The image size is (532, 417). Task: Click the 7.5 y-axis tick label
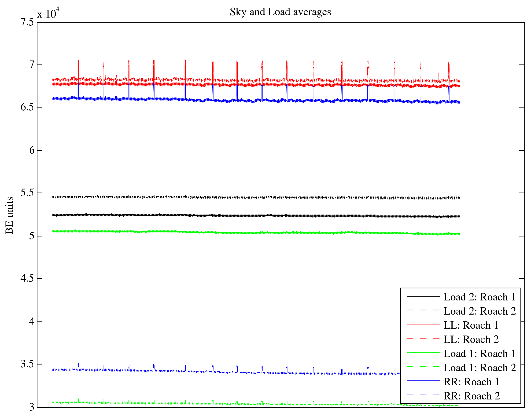tap(27, 22)
